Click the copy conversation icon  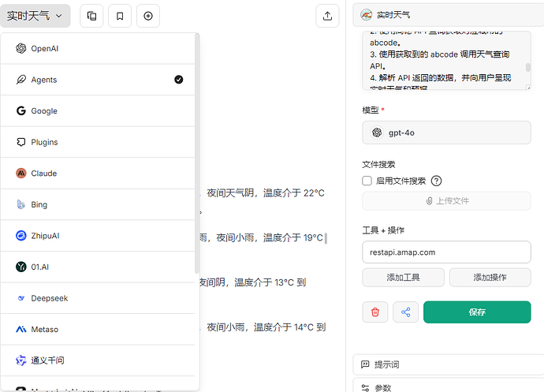coord(91,16)
